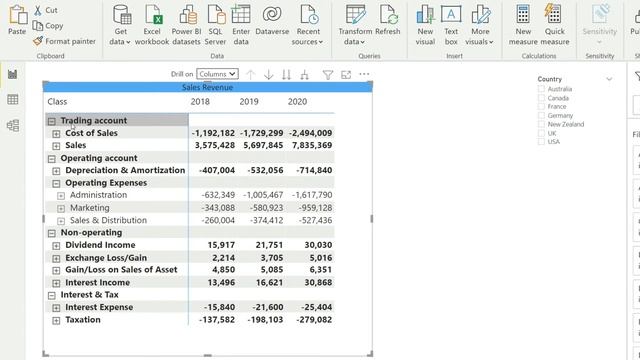Insert a Text box
640x360 pixels.
pyautogui.click(x=451, y=24)
